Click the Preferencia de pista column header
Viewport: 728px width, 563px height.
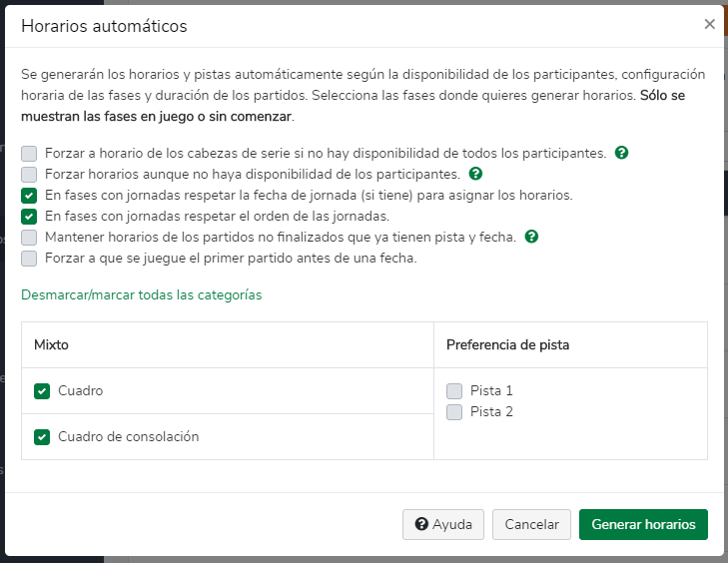(x=508, y=344)
